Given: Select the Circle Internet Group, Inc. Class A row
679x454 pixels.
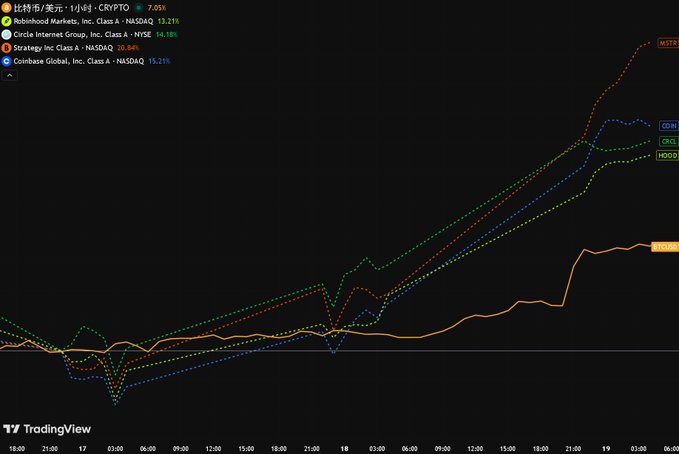Looking at the screenshot, I should tap(89, 35).
